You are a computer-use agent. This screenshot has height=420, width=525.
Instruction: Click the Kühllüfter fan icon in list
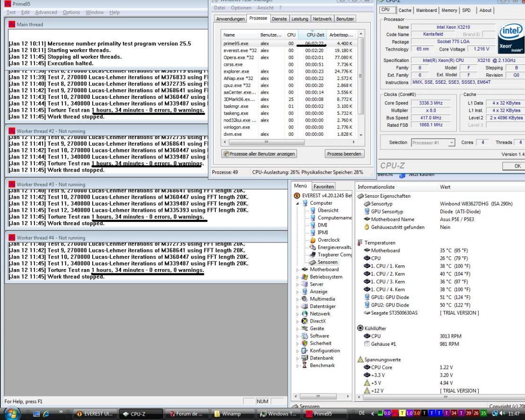[360, 328]
